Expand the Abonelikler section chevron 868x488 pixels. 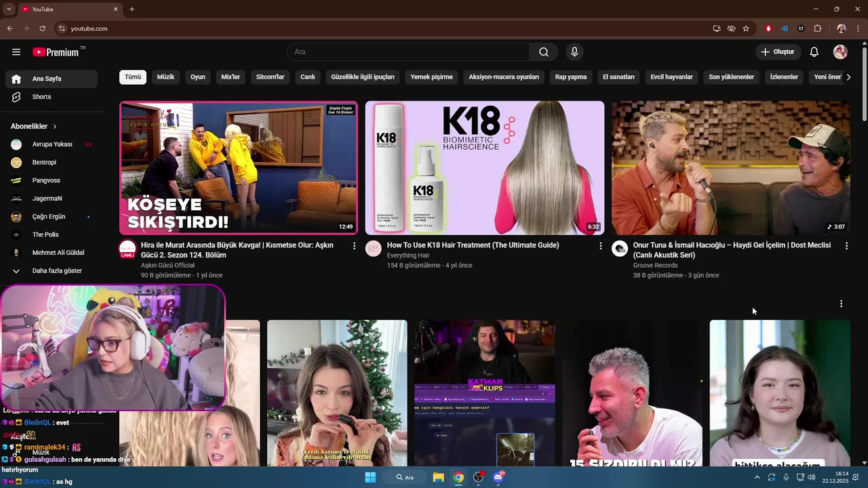point(55,127)
